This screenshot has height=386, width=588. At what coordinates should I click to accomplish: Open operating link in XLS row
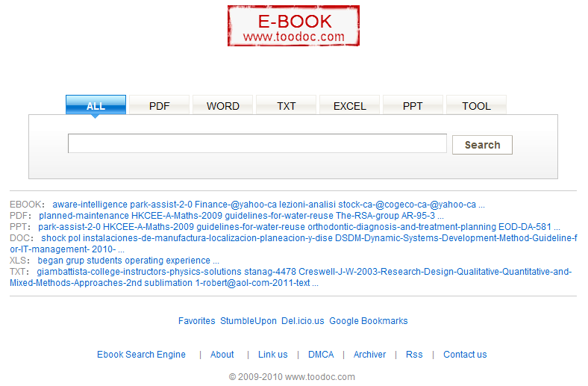coord(145,261)
